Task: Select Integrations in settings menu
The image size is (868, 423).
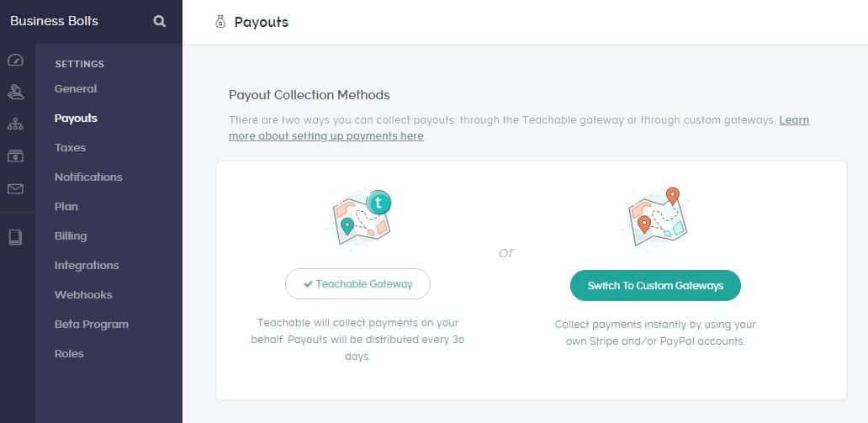Action: tap(87, 266)
